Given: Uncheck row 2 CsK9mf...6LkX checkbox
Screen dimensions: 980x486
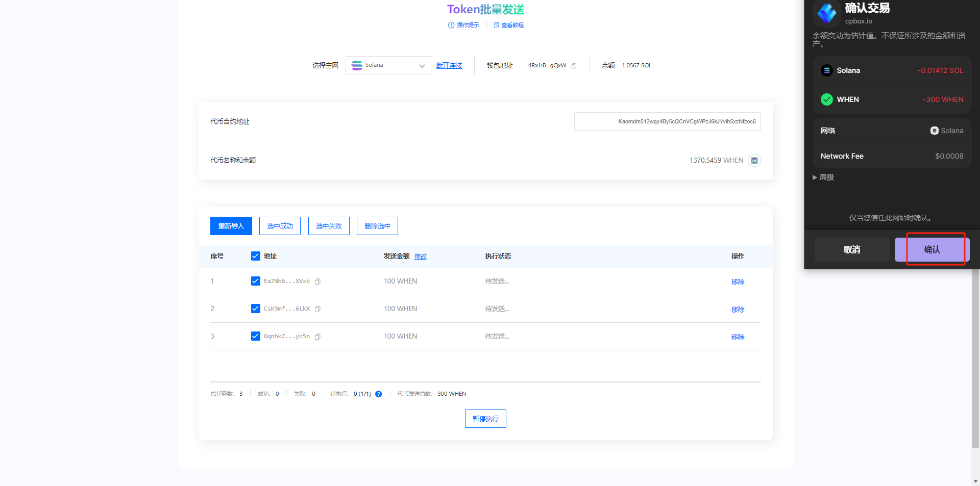Looking at the screenshot, I should [x=256, y=309].
